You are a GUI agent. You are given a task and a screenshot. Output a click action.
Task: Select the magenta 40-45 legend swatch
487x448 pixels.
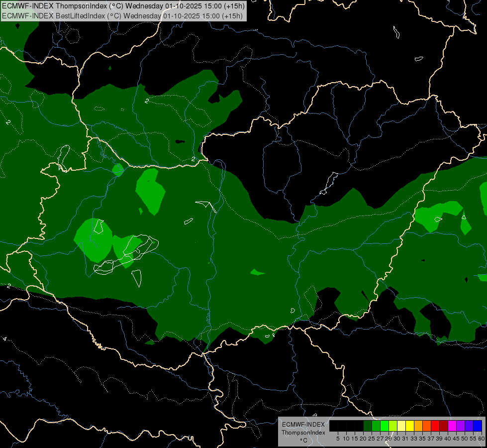(x=452, y=426)
